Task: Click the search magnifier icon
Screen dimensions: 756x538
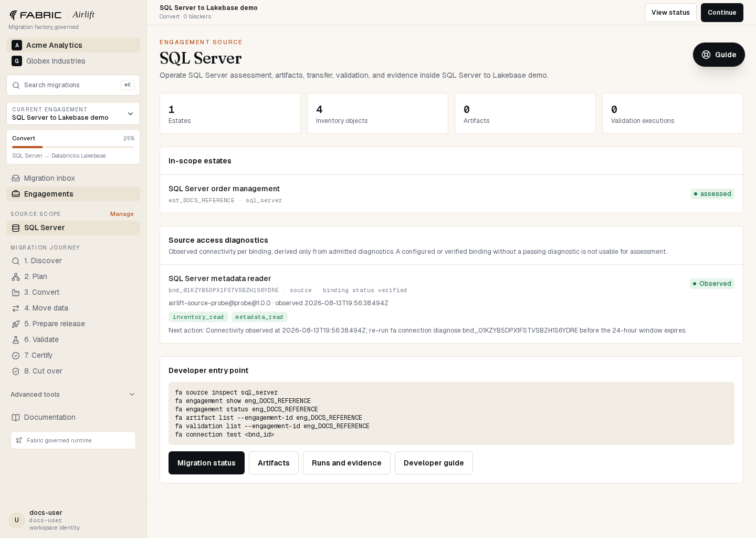Action: tap(16, 85)
